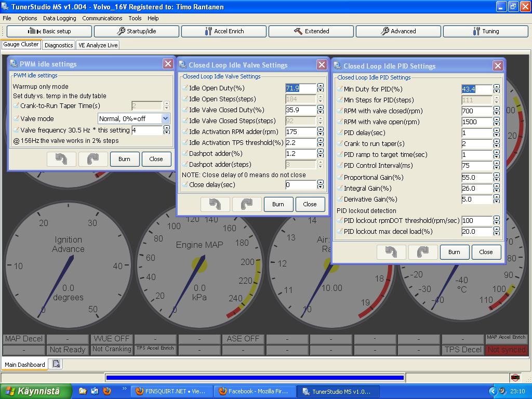Switch to the Diagnostics tab
The width and height of the screenshot is (532, 399).
point(59,45)
